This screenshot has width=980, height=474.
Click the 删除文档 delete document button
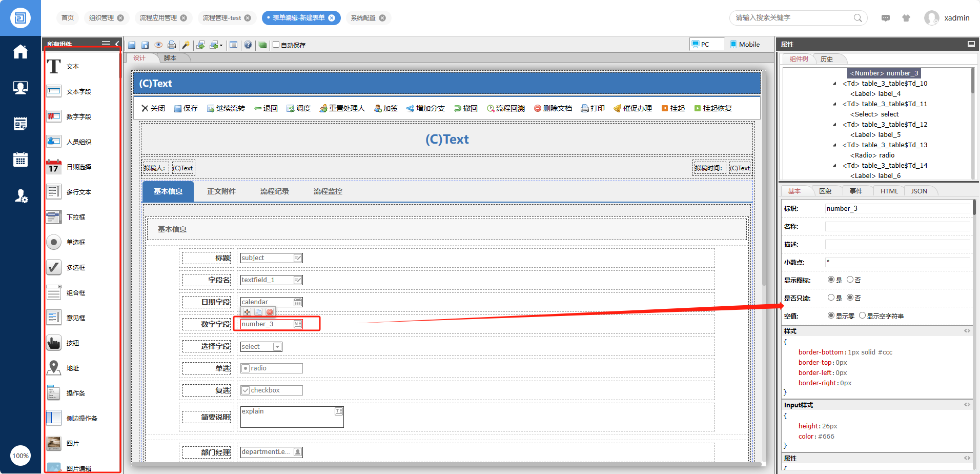(553, 108)
